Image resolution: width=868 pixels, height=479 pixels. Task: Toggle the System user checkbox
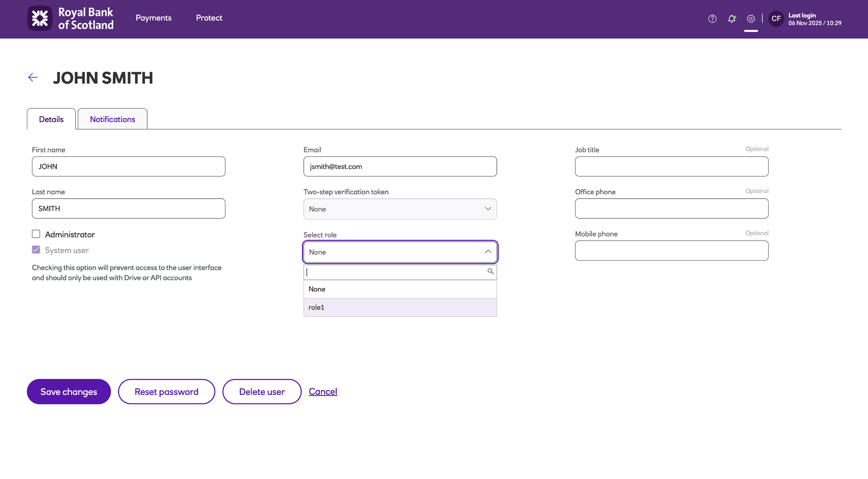36,250
